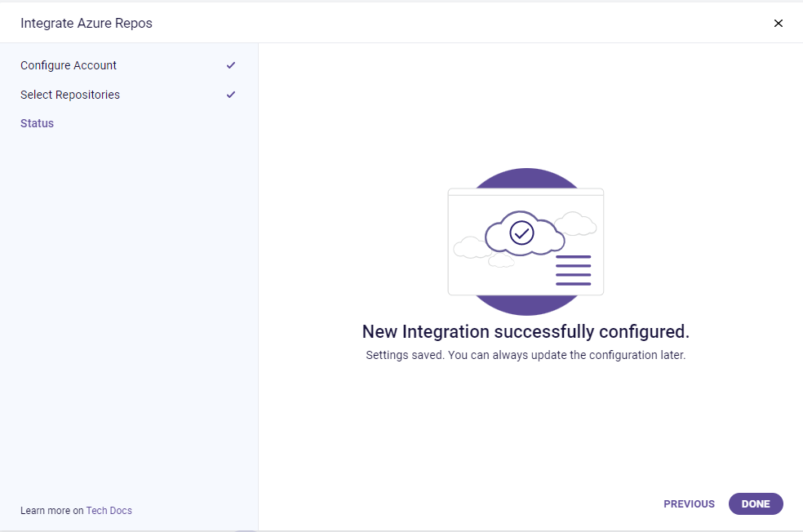The height and width of the screenshot is (532, 803).
Task: Click the 'Settings saved' message text
Action: (526, 355)
